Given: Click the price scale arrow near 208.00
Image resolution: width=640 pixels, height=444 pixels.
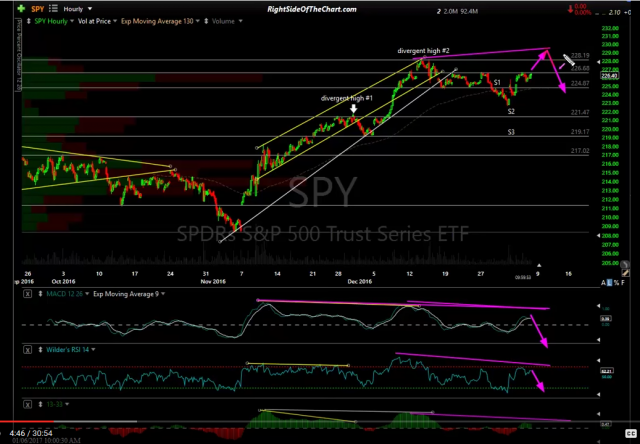Looking at the screenshot, I should click(x=599, y=235).
